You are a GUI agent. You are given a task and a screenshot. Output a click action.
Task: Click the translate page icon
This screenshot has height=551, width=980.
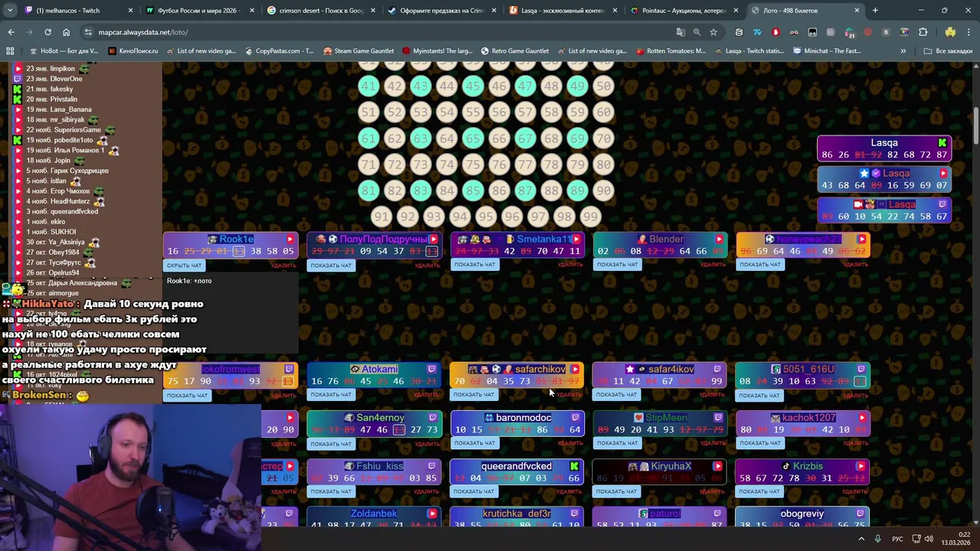point(681,32)
